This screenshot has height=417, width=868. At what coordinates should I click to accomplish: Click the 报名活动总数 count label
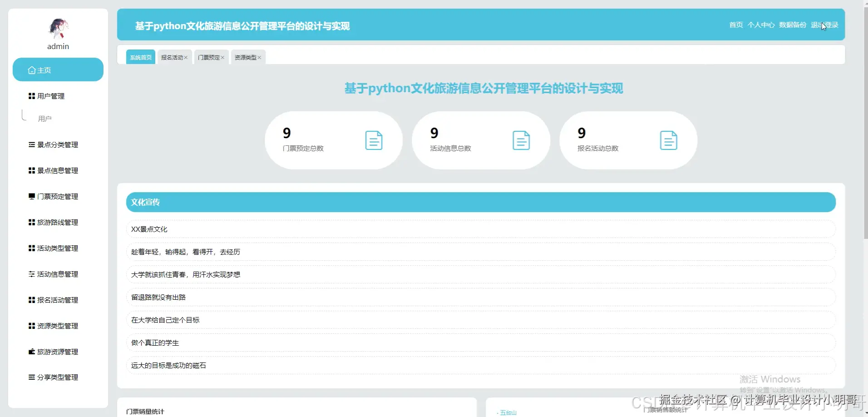(x=598, y=148)
